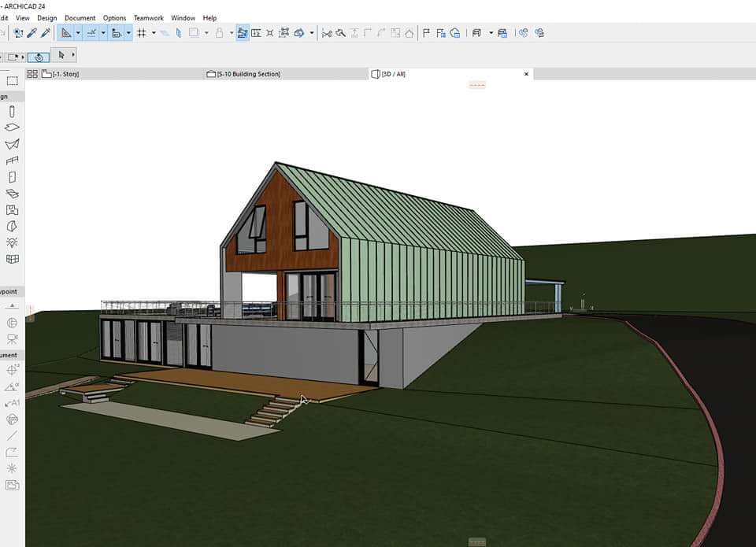Expand the grid snap options dropdown arrow
Image resolution: width=756 pixels, height=547 pixels.
click(154, 33)
